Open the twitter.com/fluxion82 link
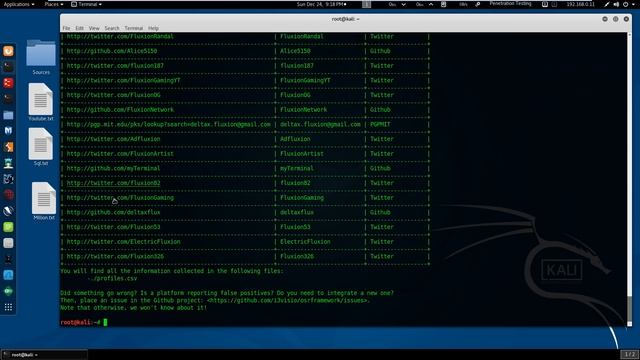Screen dimensions: 640x360 click(x=113, y=183)
